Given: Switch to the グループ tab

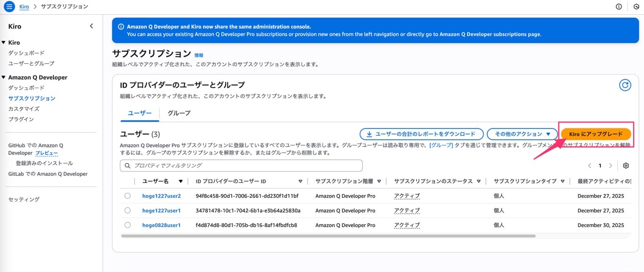Looking at the screenshot, I should 179,113.
